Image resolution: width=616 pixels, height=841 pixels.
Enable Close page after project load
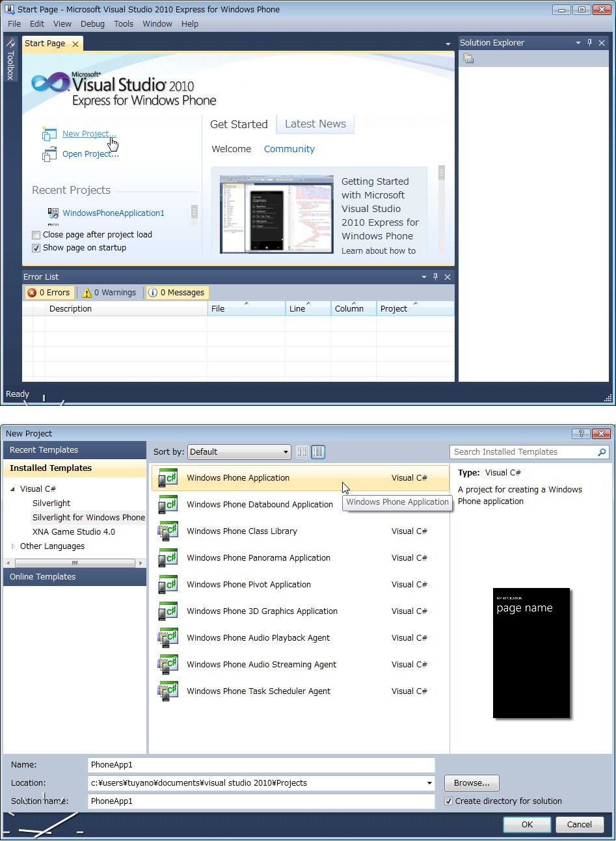coord(36,235)
